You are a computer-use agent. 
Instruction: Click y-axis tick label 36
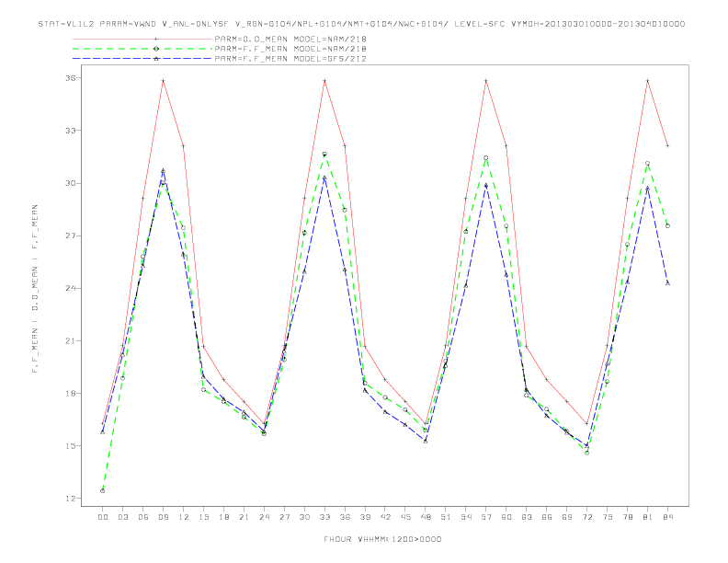(71, 78)
